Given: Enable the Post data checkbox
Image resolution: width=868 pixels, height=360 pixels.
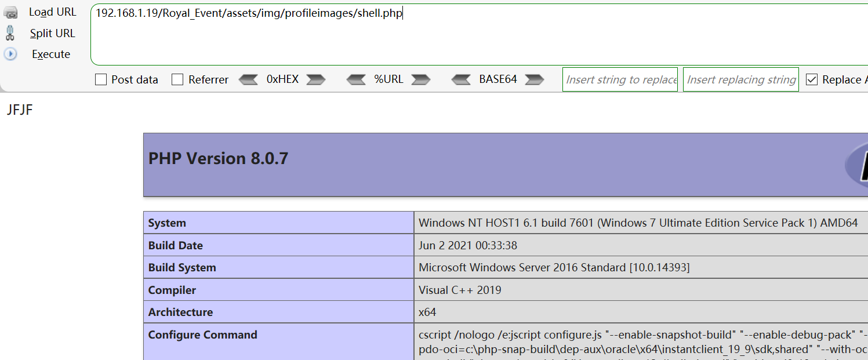Looking at the screenshot, I should point(101,79).
